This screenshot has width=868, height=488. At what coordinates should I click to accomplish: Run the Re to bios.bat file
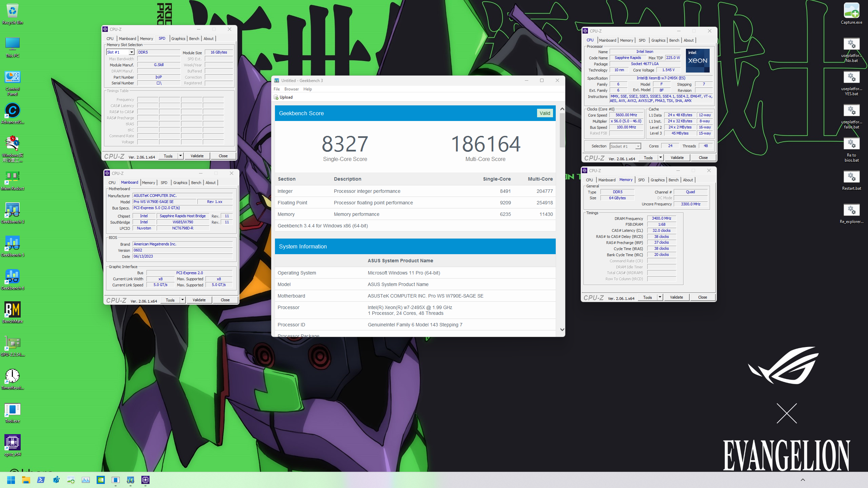tap(851, 149)
